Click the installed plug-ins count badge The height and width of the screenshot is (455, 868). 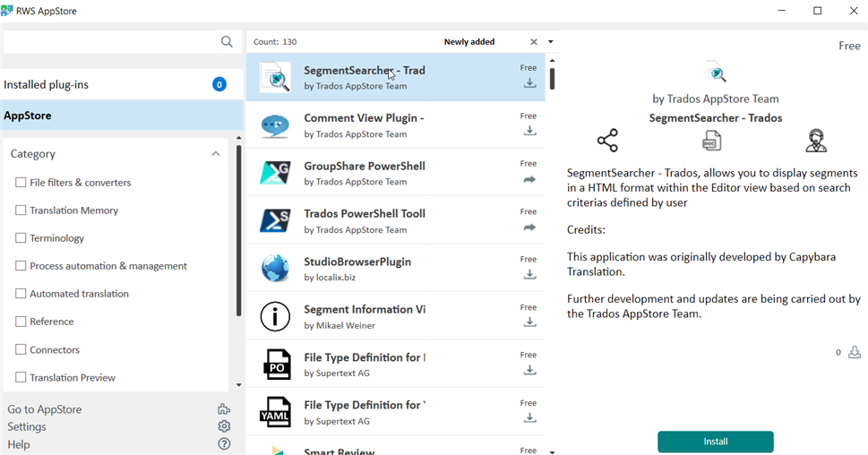point(219,84)
